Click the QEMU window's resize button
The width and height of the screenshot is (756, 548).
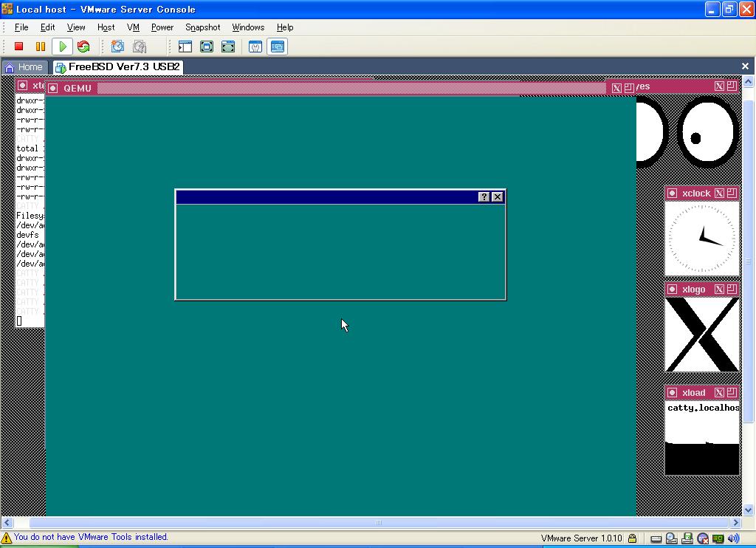629,88
